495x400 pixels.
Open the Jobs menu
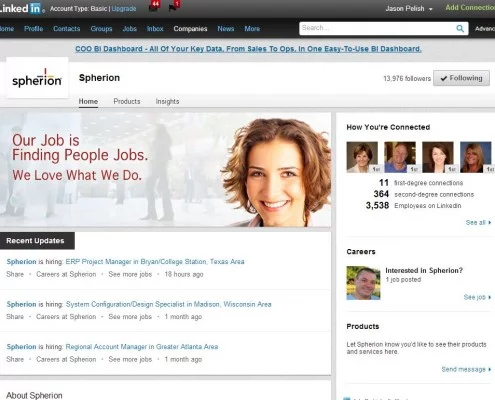(x=130, y=29)
